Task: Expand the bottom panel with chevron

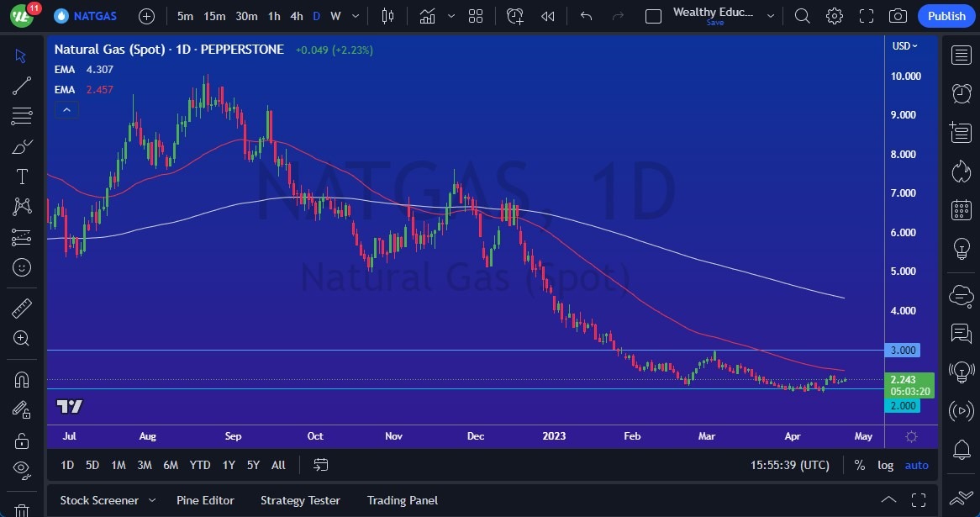Action: point(888,499)
